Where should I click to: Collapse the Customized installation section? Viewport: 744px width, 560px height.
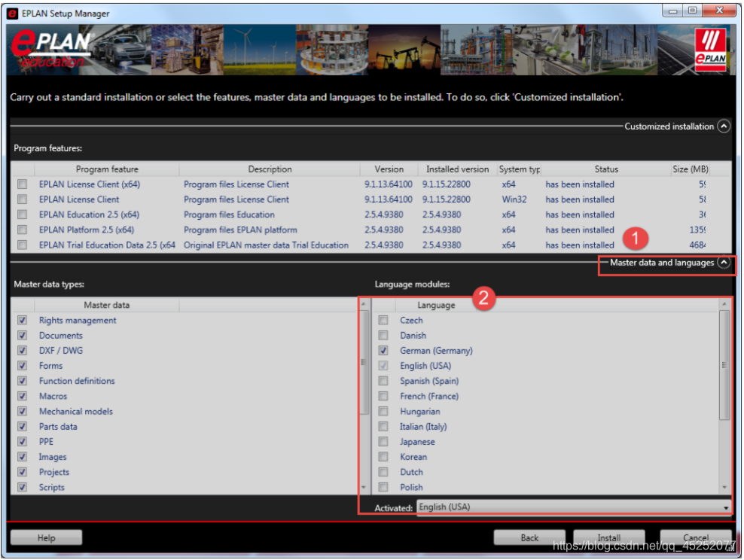(x=724, y=126)
